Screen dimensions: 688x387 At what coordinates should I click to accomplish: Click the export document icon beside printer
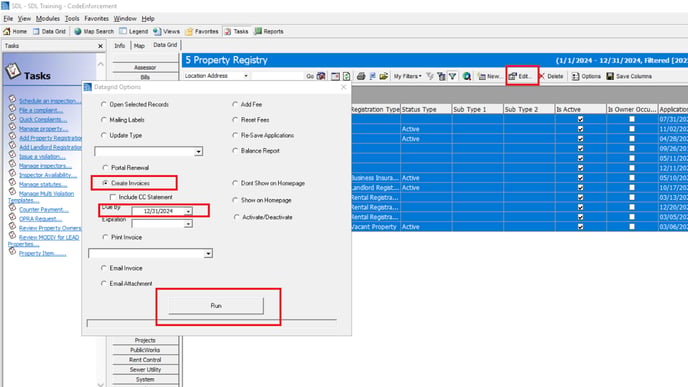(x=373, y=76)
